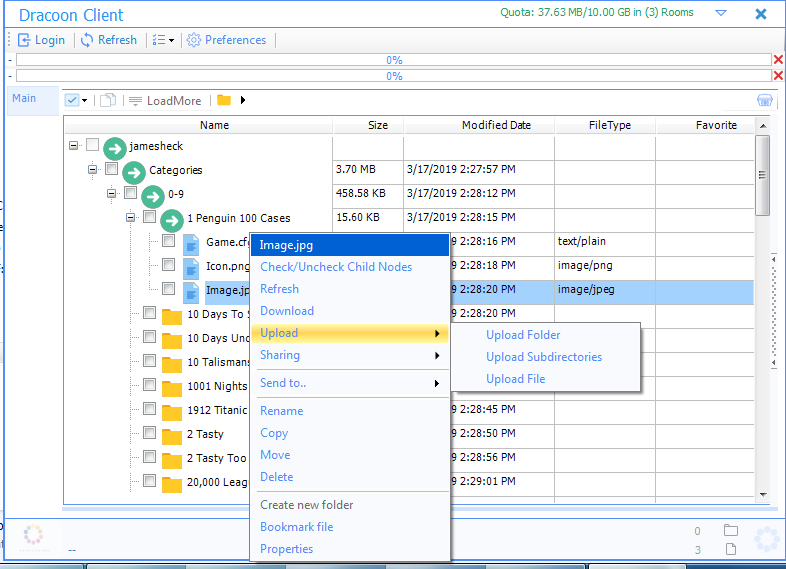The image size is (786, 569).
Task: Choose Bookmark file from context menu
Action: pyautogui.click(x=350, y=527)
